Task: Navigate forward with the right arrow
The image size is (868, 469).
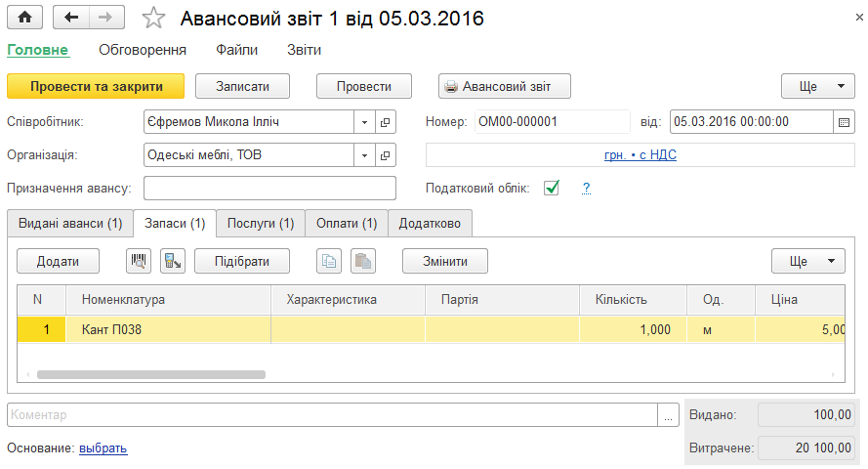Action: (106, 18)
